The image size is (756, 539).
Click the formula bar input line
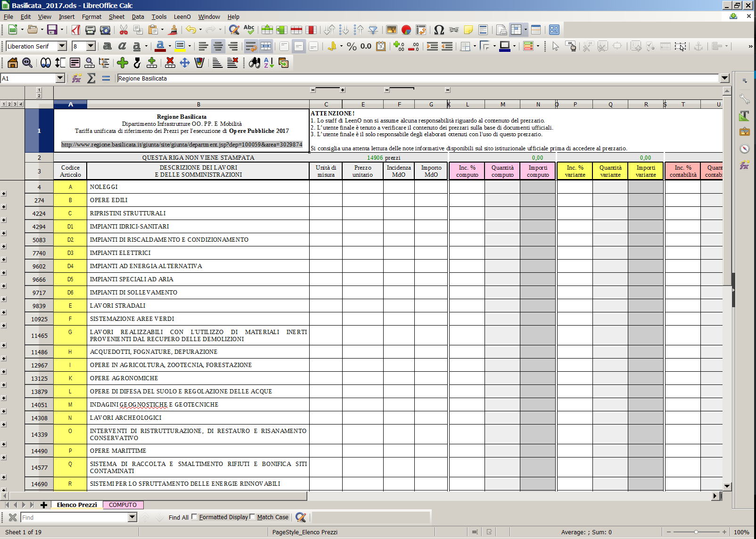pos(418,78)
